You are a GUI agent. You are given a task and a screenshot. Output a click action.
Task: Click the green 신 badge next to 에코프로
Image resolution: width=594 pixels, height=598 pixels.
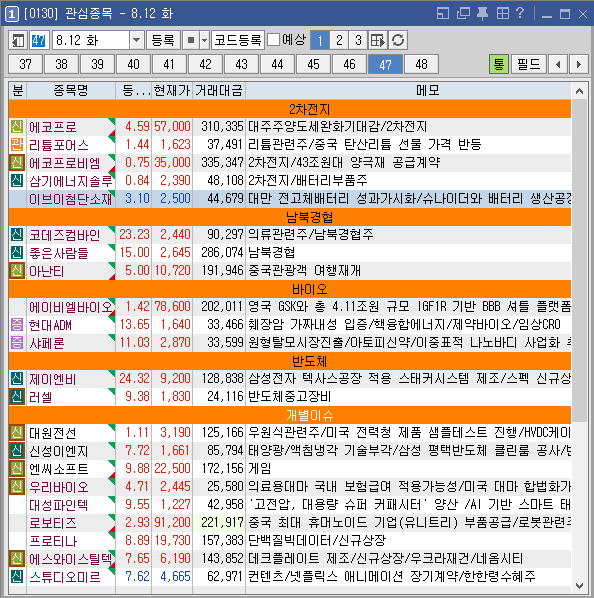pos(17,127)
